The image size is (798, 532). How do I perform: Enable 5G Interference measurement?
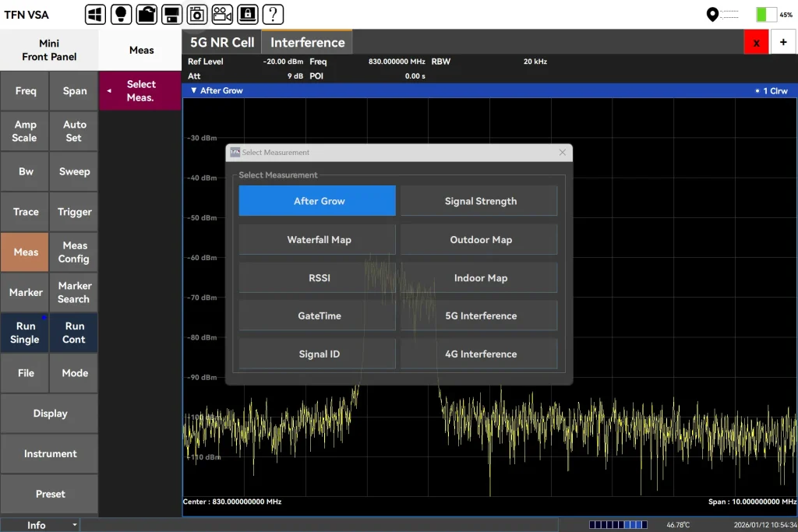(x=478, y=315)
